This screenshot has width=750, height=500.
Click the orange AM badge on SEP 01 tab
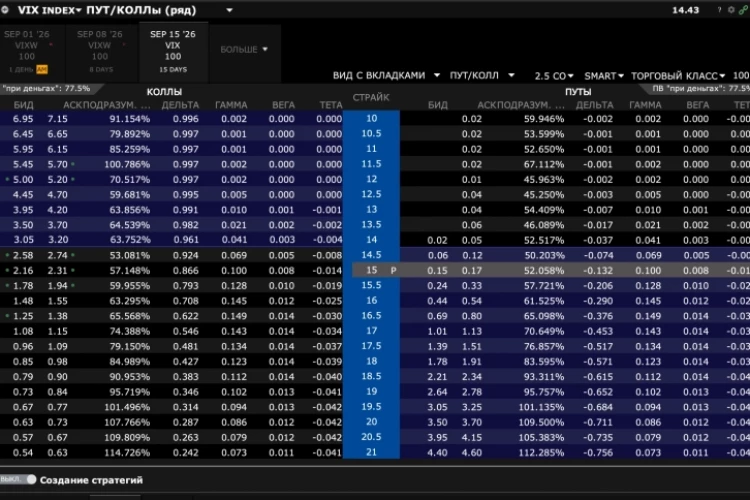[42, 69]
